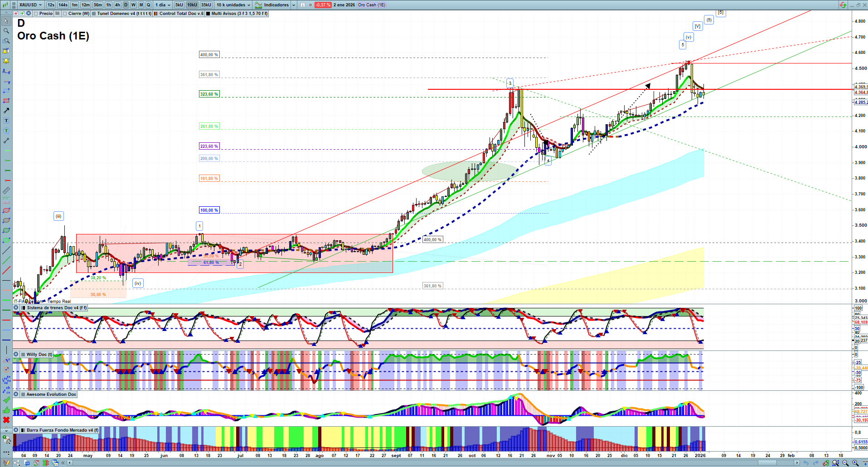Viewport: 868px width, 467px height.
Task: Select the ruler measuring tool
Action: pos(6,190)
